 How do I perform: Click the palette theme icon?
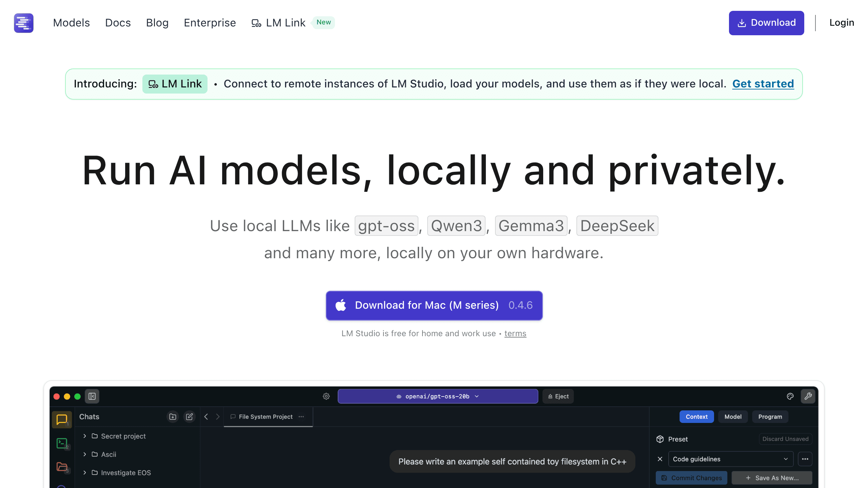[x=790, y=396]
